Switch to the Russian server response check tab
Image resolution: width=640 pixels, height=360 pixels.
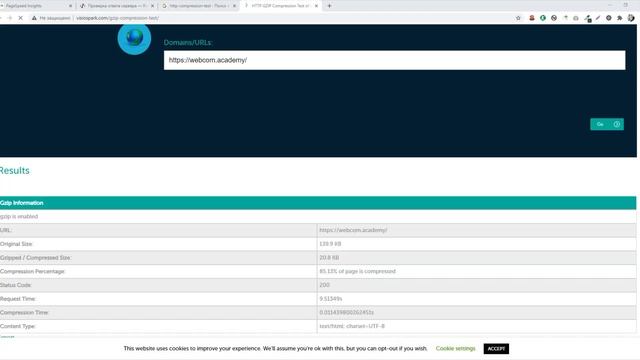click(x=117, y=6)
